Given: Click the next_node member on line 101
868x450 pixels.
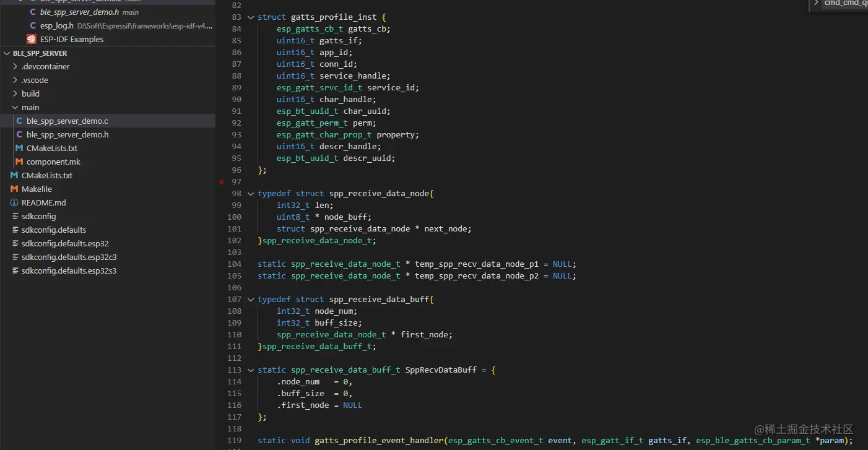Looking at the screenshot, I should pos(445,229).
